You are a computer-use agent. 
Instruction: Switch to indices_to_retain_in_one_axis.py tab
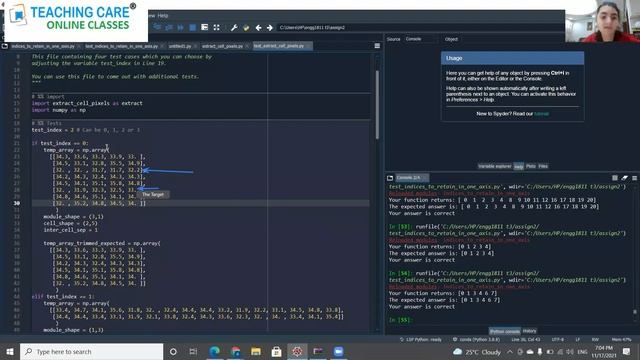(42, 46)
